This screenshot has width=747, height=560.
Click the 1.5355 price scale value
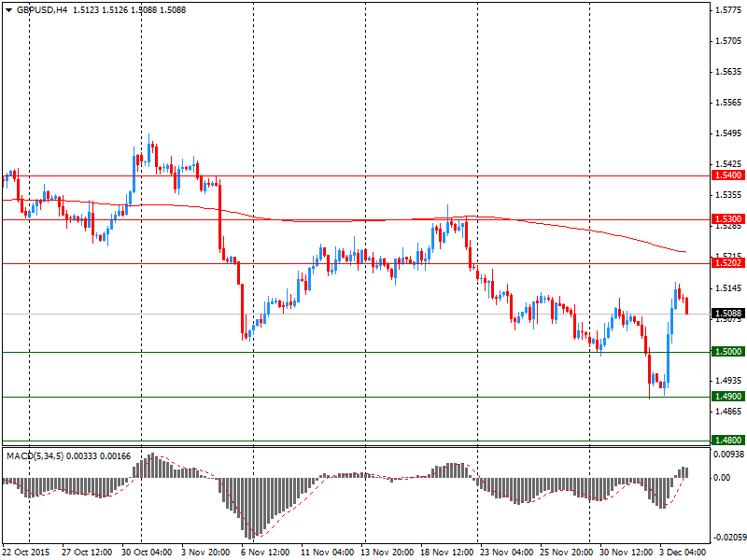[x=728, y=195]
